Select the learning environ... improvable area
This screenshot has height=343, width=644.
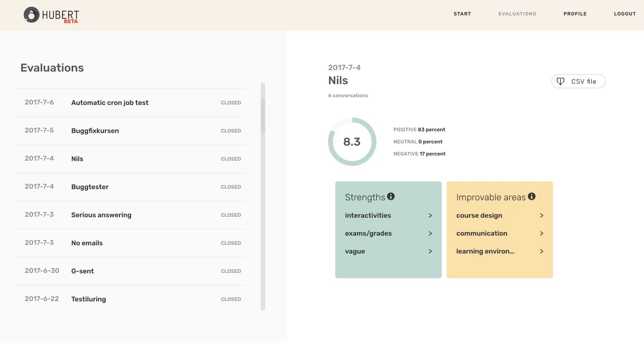pyautogui.click(x=485, y=251)
